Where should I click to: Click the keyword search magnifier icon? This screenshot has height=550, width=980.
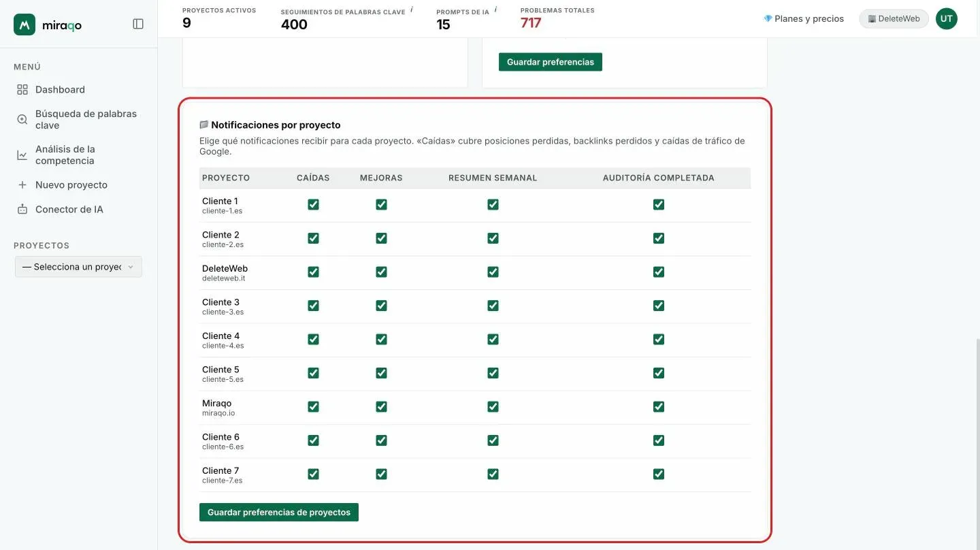[22, 119]
